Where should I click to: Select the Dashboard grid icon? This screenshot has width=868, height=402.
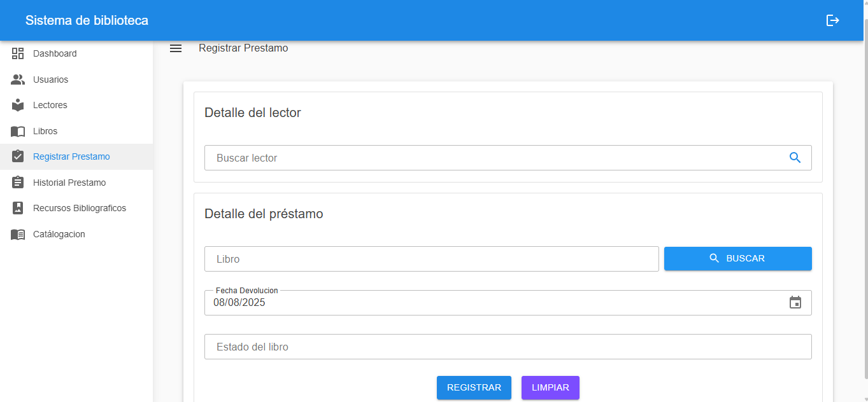[17, 53]
